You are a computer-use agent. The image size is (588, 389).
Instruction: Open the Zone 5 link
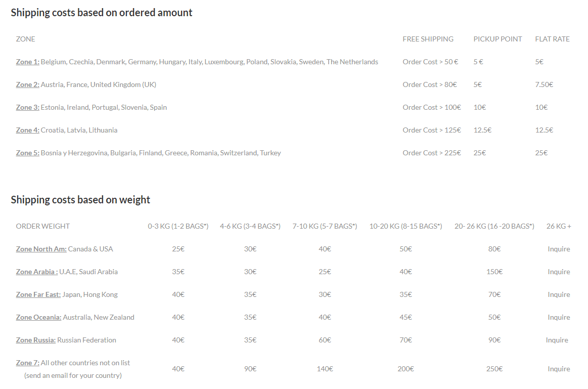[x=27, y=153]
